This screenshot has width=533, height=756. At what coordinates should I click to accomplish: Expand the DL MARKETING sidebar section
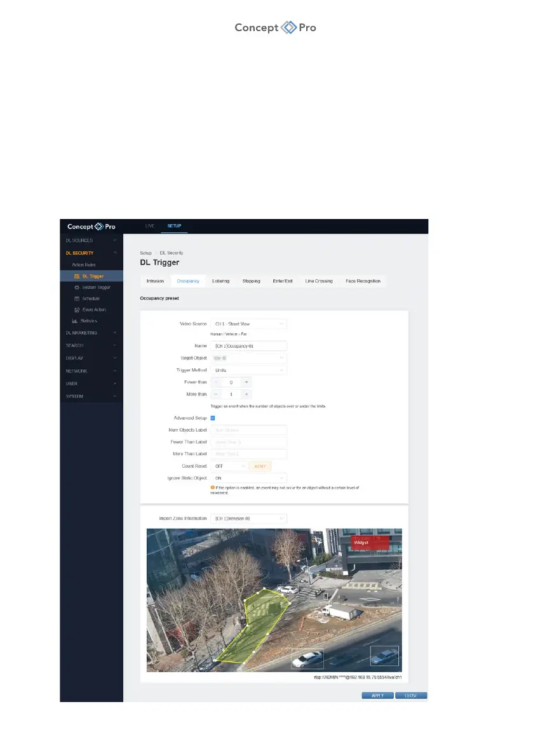[91, 333]
